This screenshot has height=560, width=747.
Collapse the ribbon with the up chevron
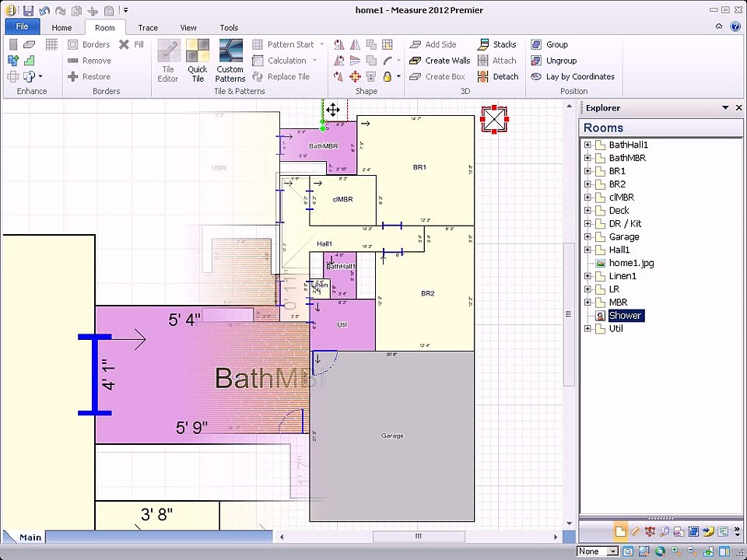coord(719,26)
